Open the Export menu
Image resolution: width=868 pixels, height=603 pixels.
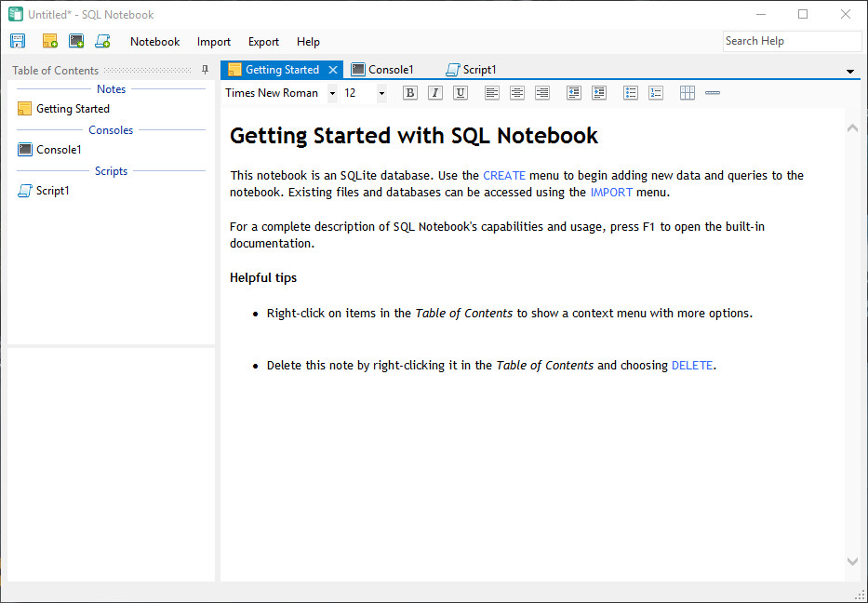[263, 42]
